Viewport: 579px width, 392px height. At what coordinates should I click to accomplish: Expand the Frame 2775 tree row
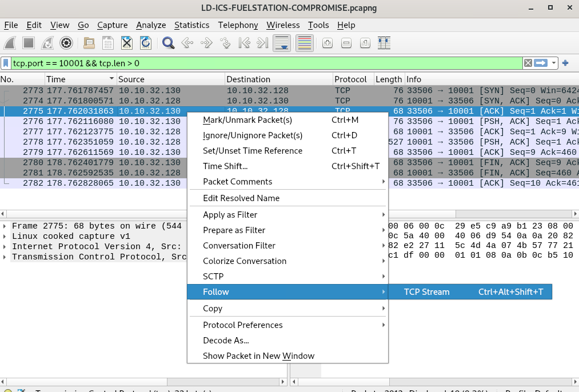pos(6,226)
